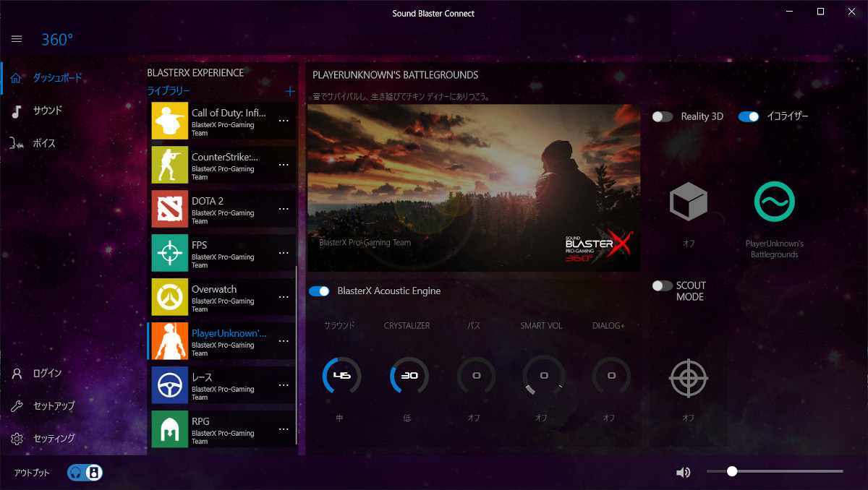
Task: Select the Call of Duty profile icon
Action: coord(170,121)
